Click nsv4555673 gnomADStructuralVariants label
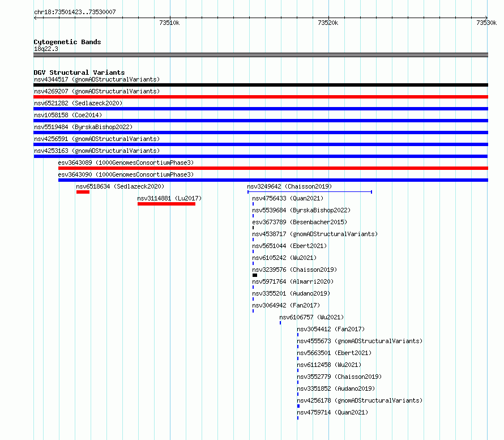This screenshot has height=440, width=504. pyautogui.click(x=360, y=341)
